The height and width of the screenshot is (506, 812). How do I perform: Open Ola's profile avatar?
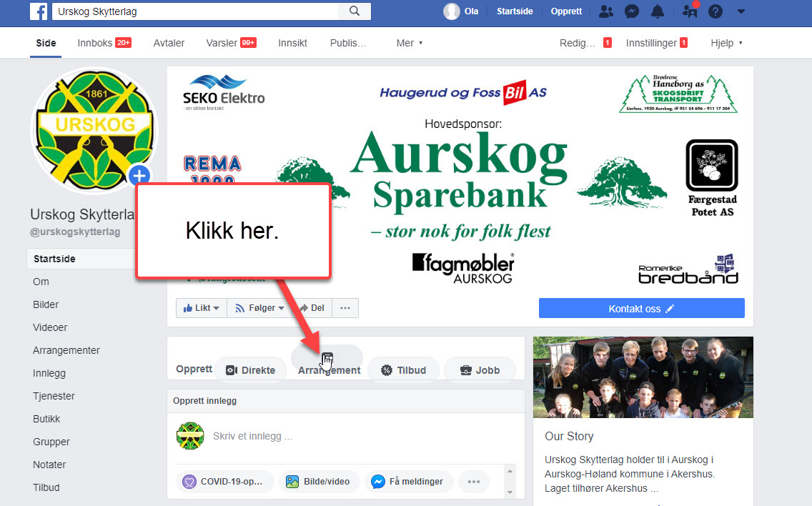[x=452, y=11]
